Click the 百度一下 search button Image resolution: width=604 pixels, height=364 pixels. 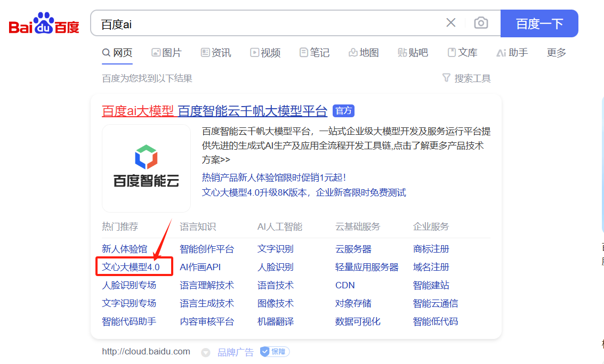click(x=539, y=23)
